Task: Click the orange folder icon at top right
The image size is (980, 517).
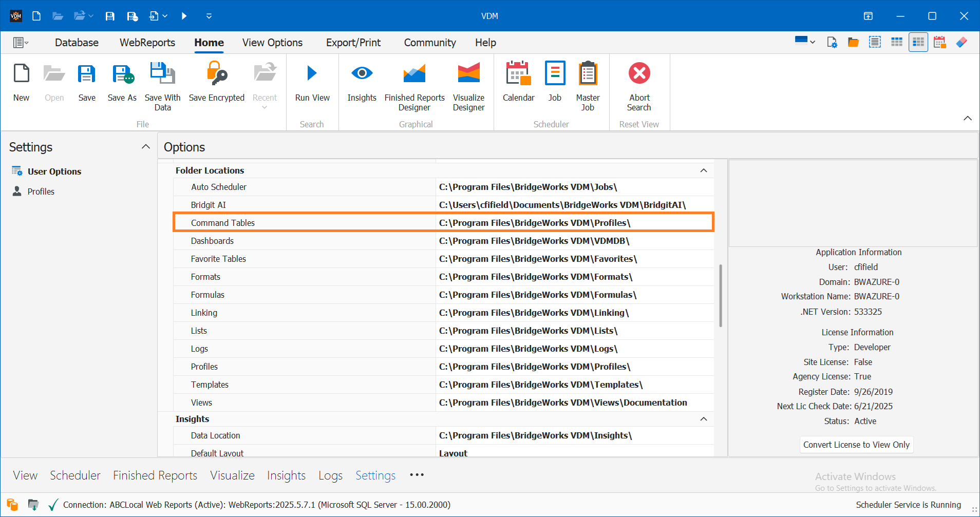Action: (853, 42)
